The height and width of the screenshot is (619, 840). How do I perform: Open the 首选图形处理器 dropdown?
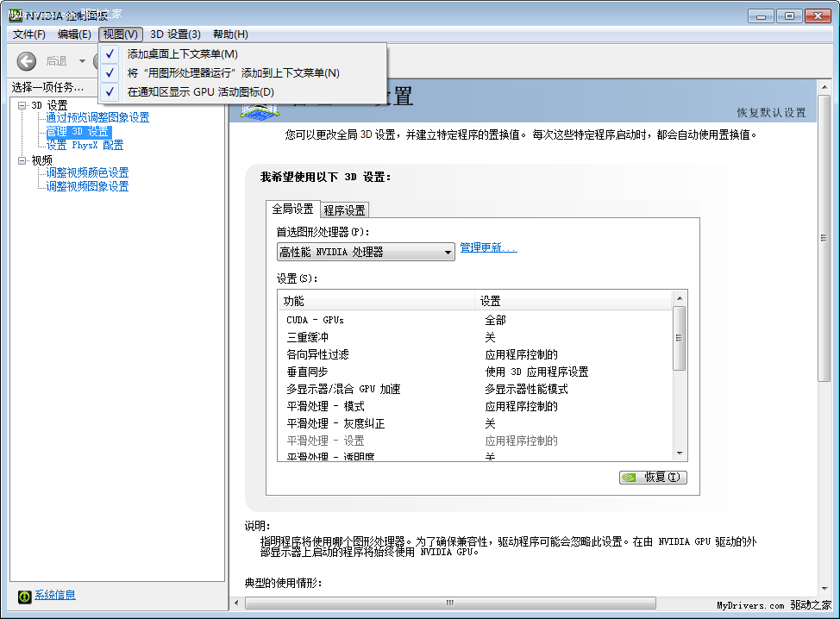click(x=366, y=252)
